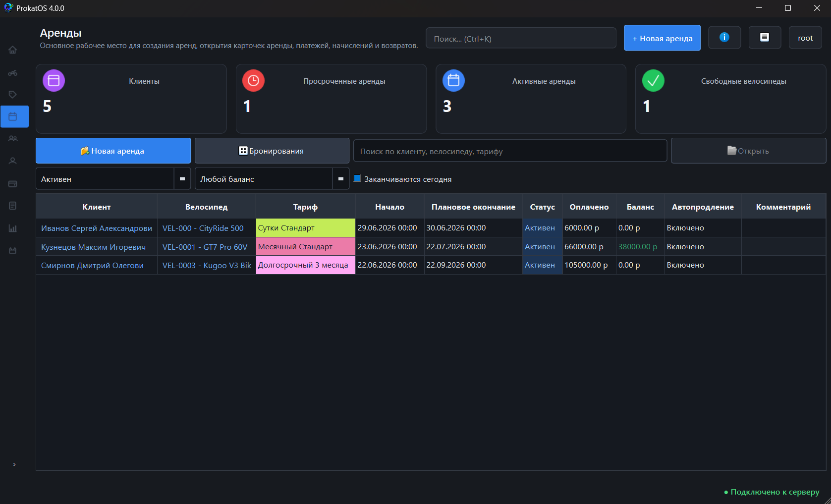Click the ProkatOS app logo in title bar
Screen dimensions: 831x504
(8, 8)
